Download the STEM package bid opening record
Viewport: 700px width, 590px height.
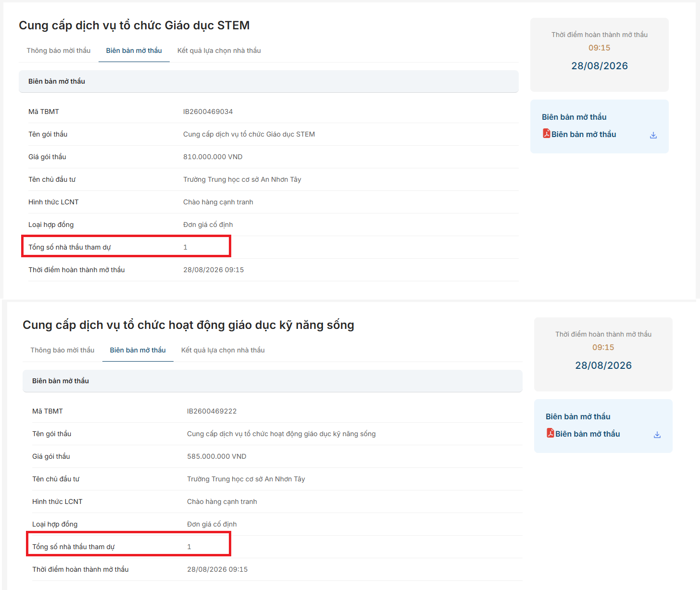(653, 135)
